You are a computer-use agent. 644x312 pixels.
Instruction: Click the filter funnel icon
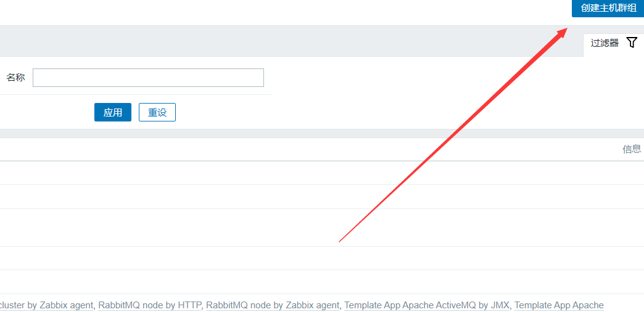(632, 43)
